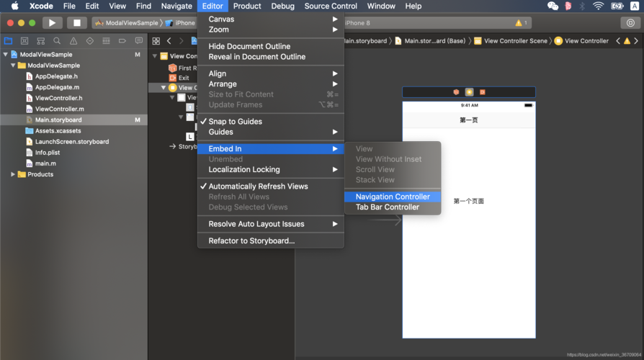Open the Find navigator tab
This screenshot has width=644, height=360.
(x=57, y=40)
